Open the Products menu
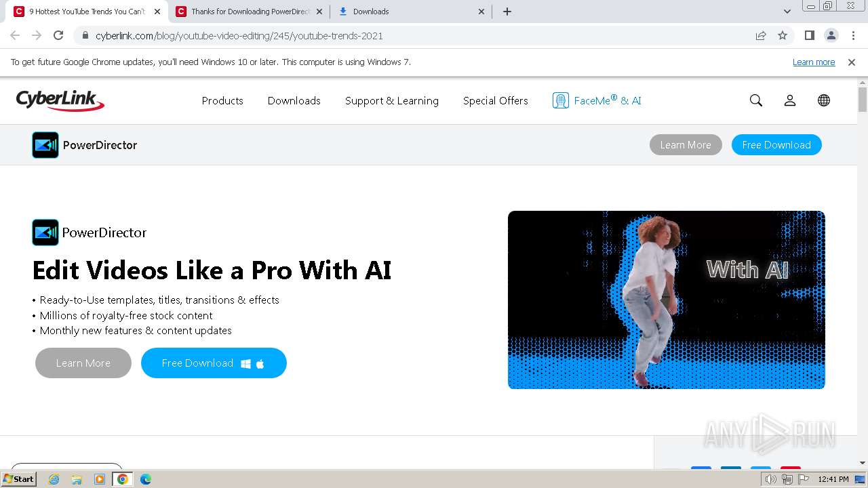Image resolution: width=868 pixels, height=488 pixels. tap(222, 101)
